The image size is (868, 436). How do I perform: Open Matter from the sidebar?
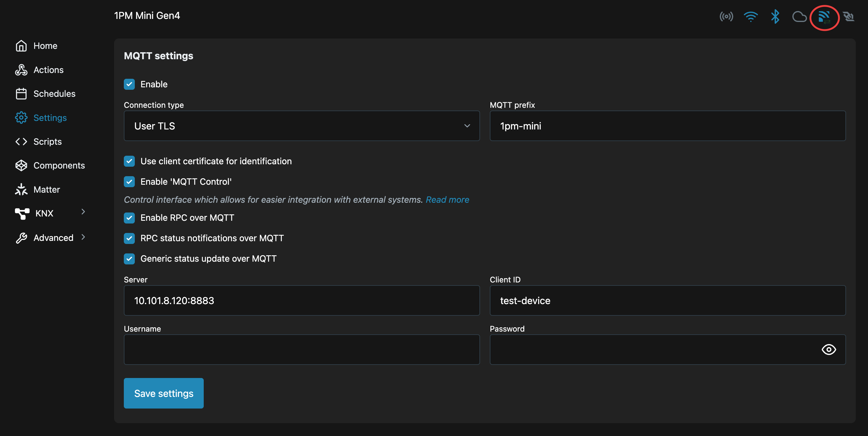(x=46, y=190)
